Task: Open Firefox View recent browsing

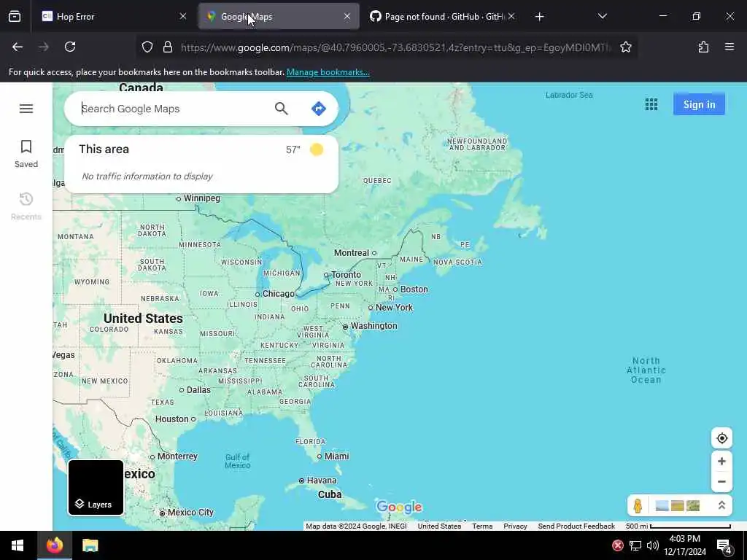Action: (15, 17)
